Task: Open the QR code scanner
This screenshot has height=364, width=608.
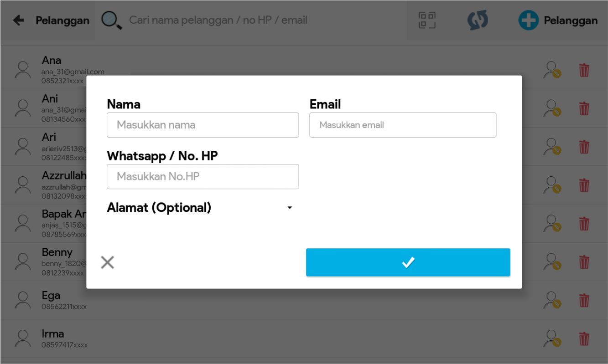Action: [427, 21]
